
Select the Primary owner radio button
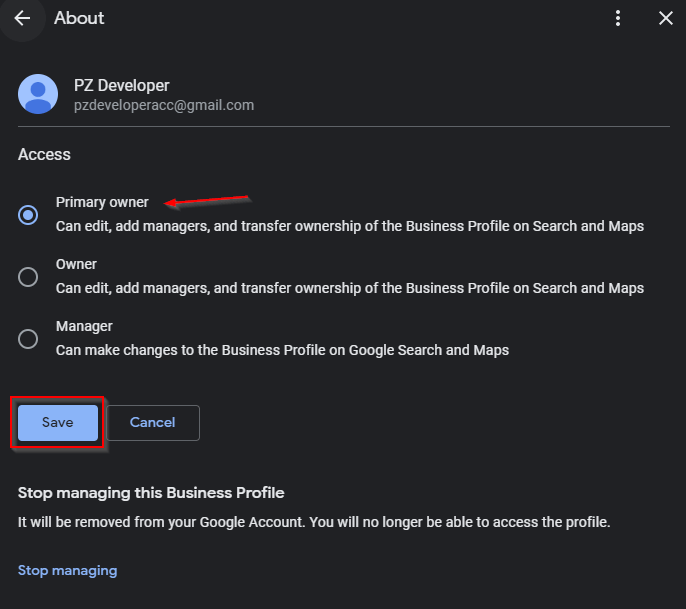click(28, 214)
